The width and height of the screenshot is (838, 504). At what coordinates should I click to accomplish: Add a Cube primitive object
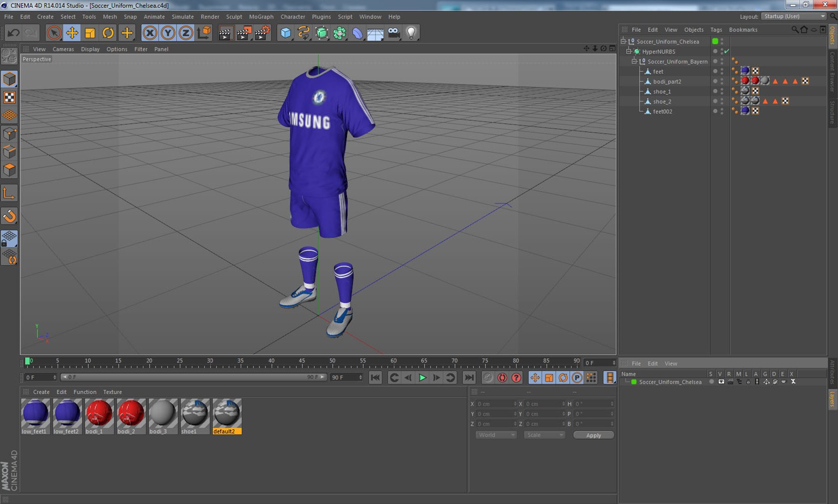286,33
